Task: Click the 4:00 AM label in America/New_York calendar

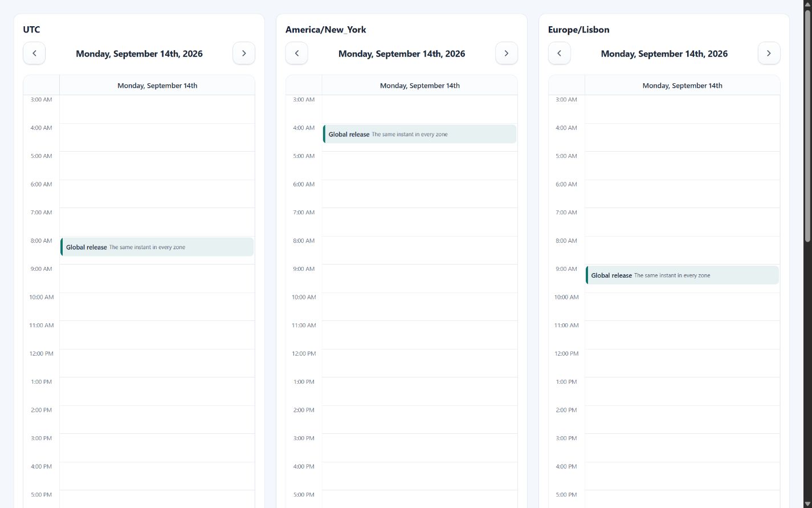Action: click(x=304, y=128)
